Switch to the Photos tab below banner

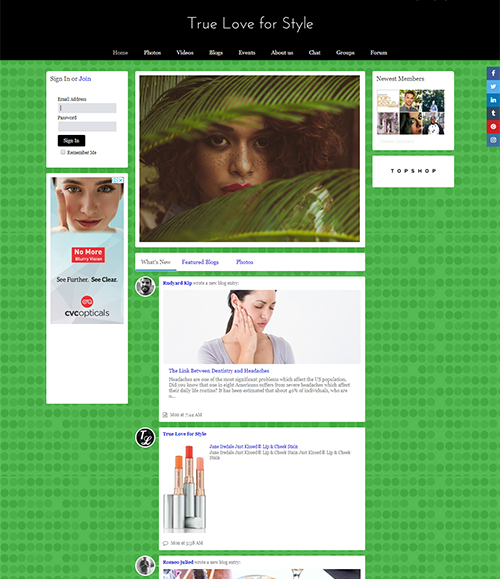click(244, 262)
